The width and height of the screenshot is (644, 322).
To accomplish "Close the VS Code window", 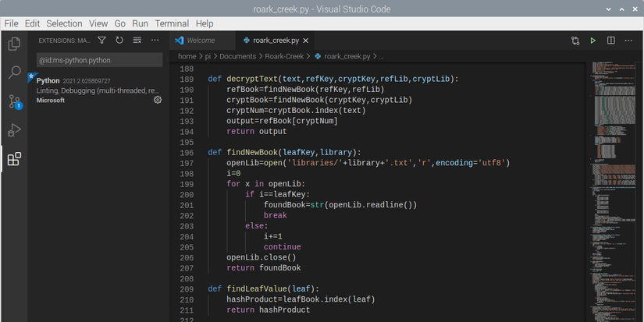I will pyautogui.click(x=635, y=9).
